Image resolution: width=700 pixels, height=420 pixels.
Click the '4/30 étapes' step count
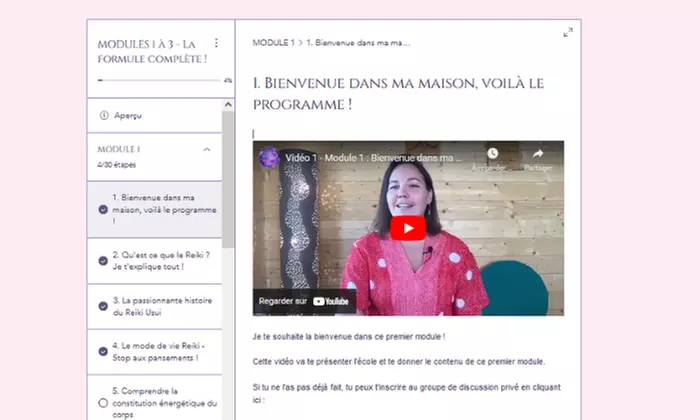[117, 165]
